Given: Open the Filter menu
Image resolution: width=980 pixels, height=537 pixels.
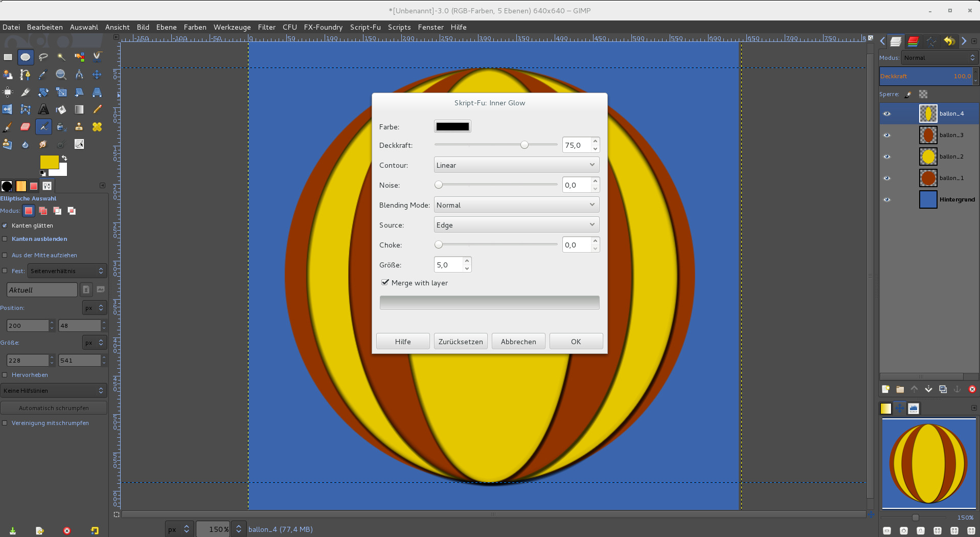Looking at the screenshot, I should click(x=266, y=27).
